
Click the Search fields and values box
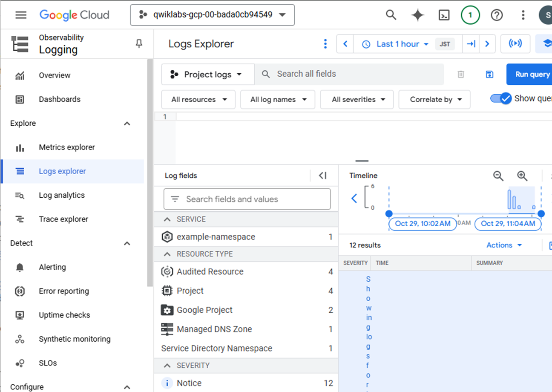click(x=247, y=199)
